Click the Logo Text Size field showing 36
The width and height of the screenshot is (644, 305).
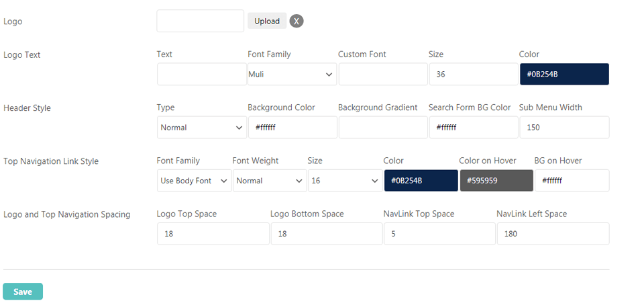coord(474,74)
